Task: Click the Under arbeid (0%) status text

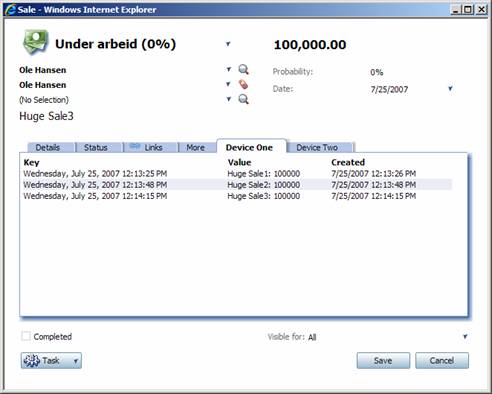Action: click(115, 44)
